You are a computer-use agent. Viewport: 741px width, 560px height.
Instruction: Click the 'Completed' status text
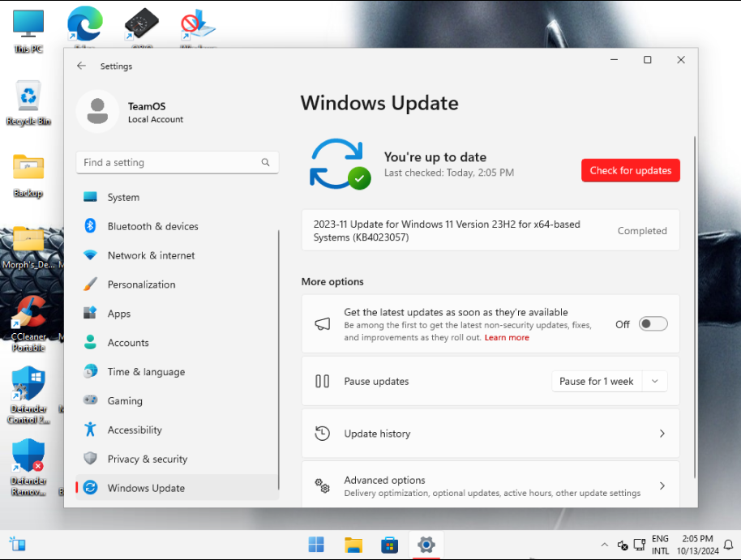click(x=642, y=231)
